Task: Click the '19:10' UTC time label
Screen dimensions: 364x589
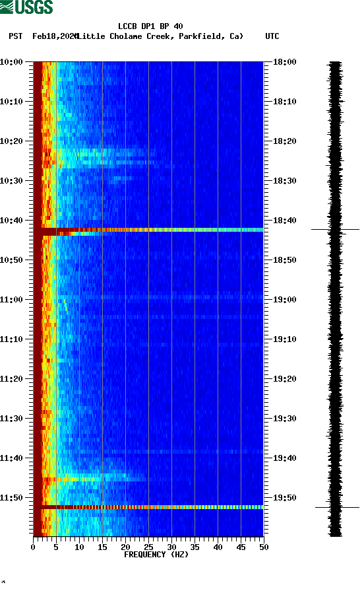Action: 285,339
